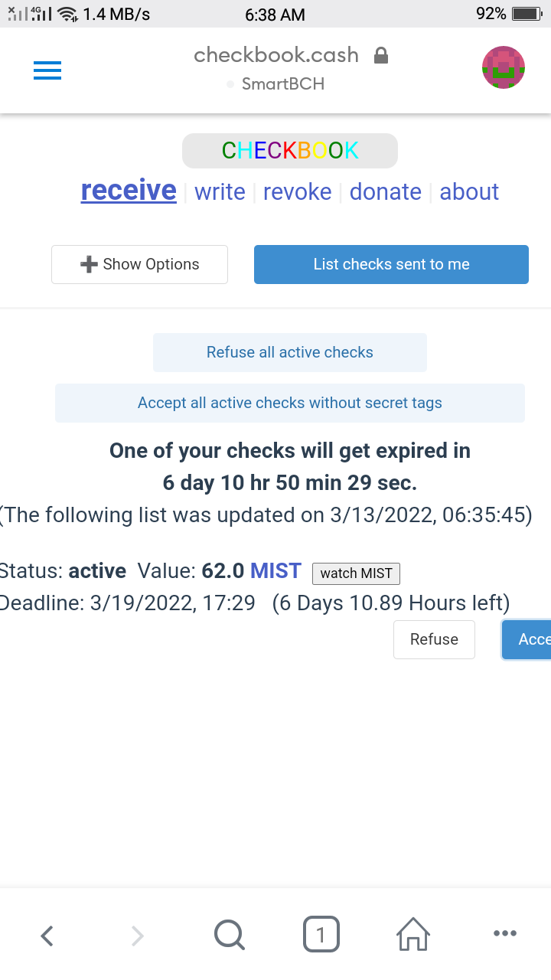Tap the pixelated account avatar
Viewport: 551px width, 980px height.
pyautogui.click(x=504, y=67)
